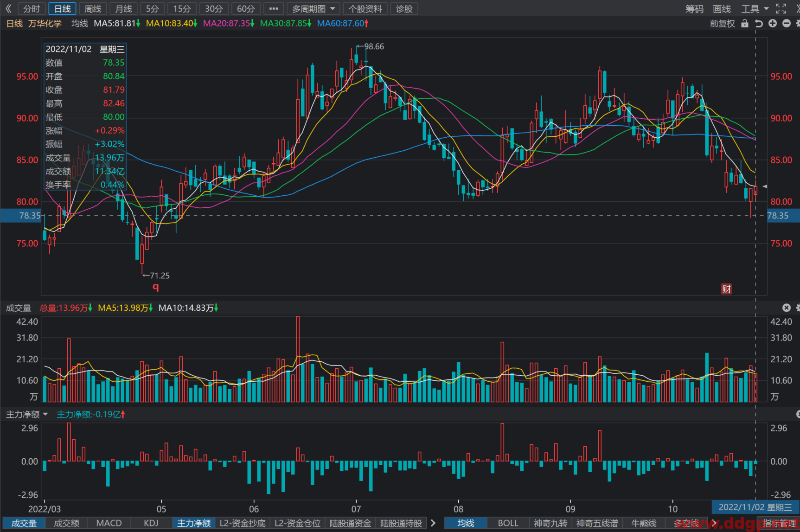Open the 工具 tools dropdown
This screenshot has width=800, height=532.
tap(755, 9)
